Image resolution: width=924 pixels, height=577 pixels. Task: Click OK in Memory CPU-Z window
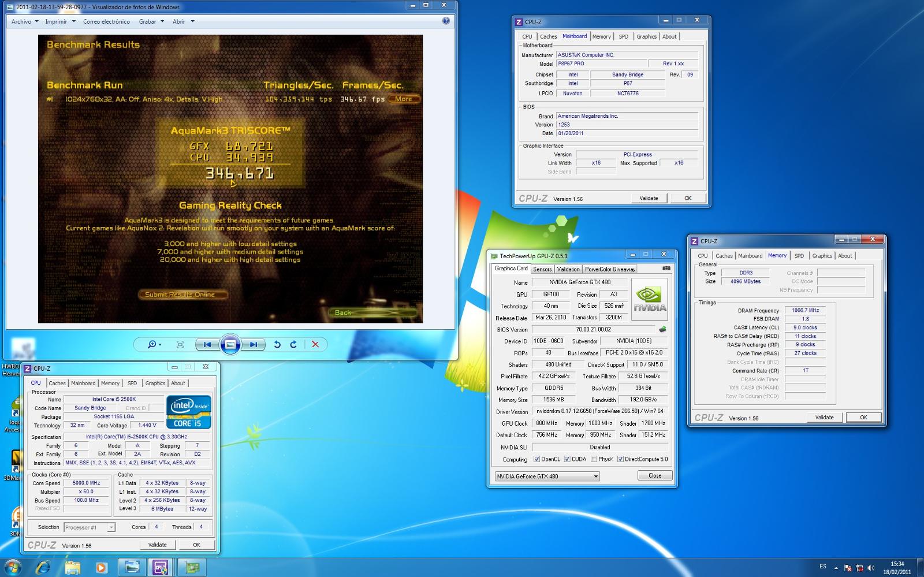coord(863,417)
